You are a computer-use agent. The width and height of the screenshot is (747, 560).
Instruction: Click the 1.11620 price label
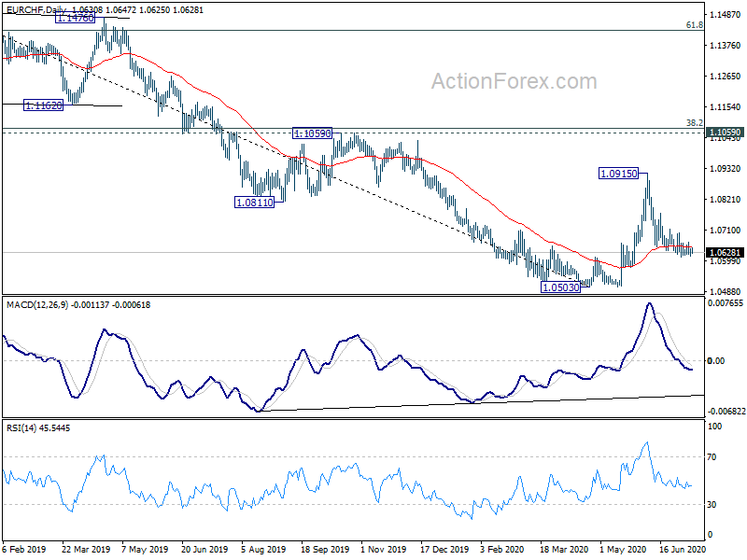tap(43, 105)
